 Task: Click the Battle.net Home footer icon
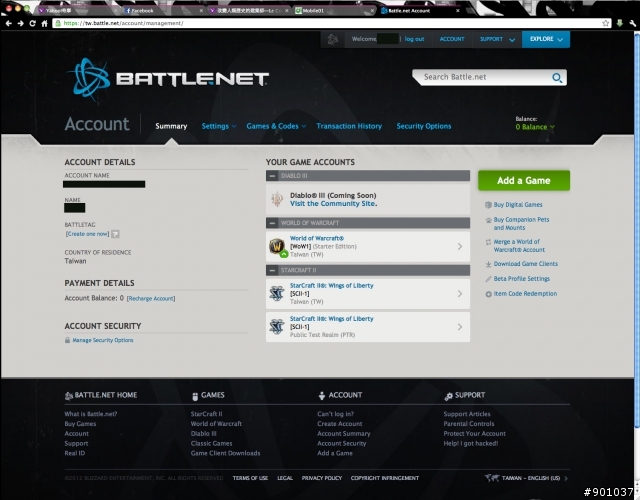click(69, 396)
